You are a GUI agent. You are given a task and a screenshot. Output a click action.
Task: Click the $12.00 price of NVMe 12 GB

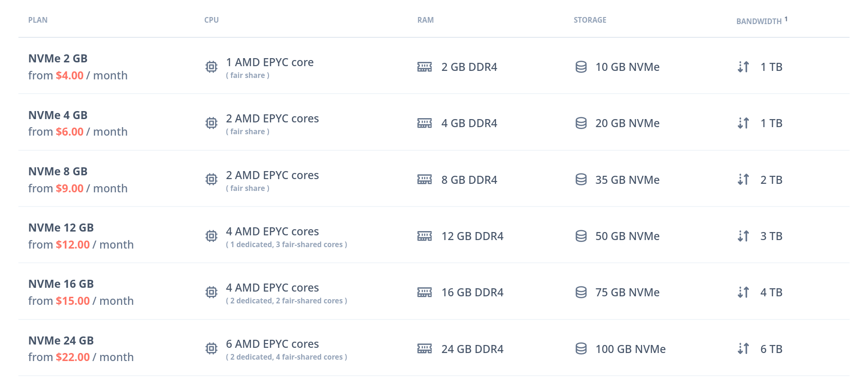click(73, 245)
